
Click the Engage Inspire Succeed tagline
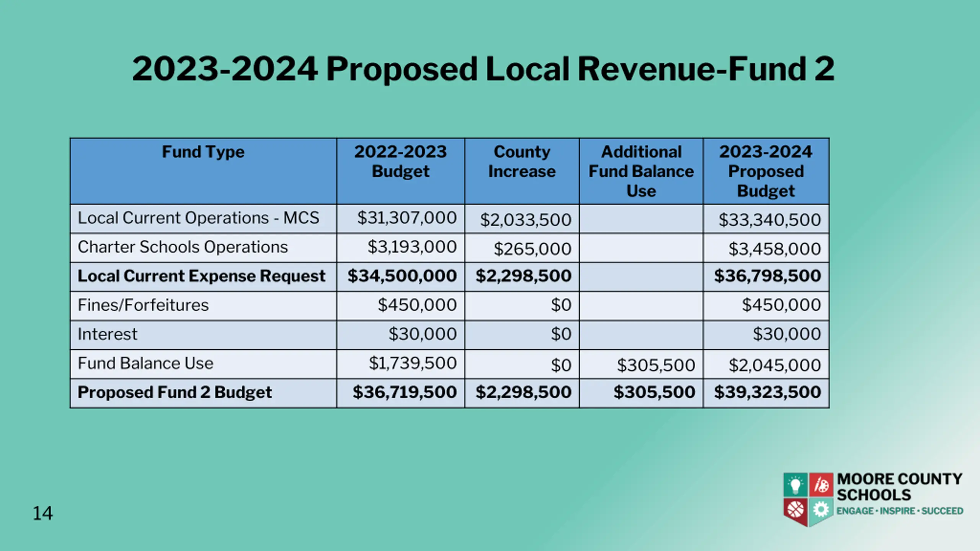900,511
